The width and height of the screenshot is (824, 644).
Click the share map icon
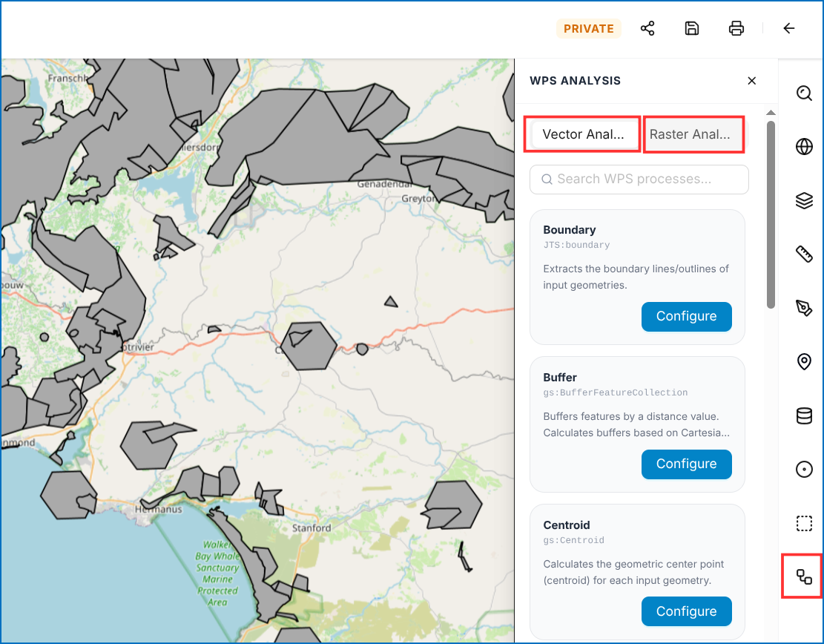coord(647,28)
